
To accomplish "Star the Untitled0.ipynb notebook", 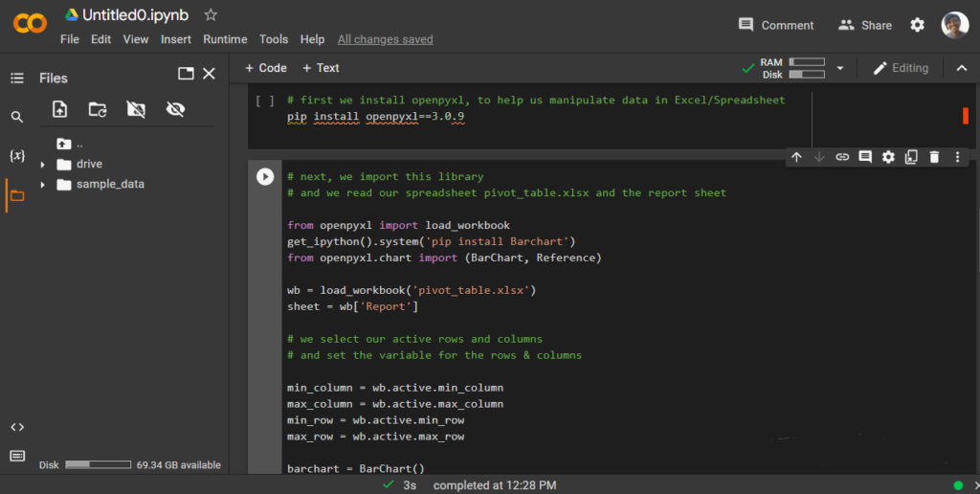I will pyautogui.click(x=211, y=15).
